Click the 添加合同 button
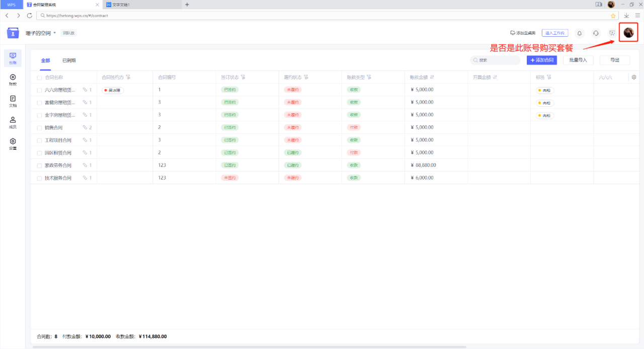Viewport: 644px width, 349px height. pyautogui.click(x=542, y=60)
